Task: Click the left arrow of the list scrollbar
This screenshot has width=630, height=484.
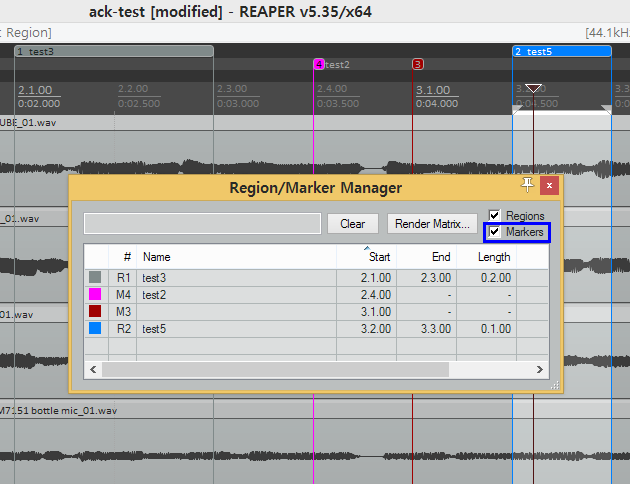Action: point(93,370)
